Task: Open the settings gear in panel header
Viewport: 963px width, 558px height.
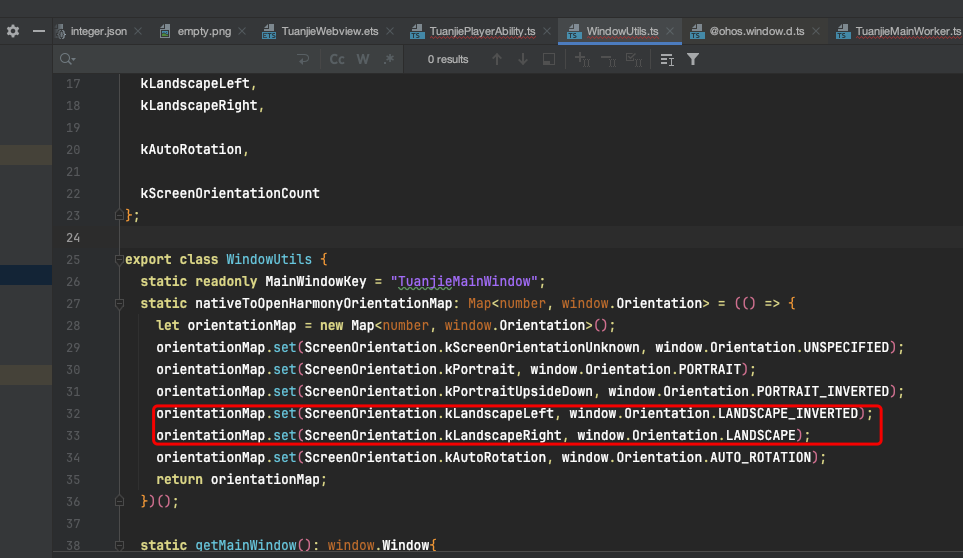Action: click(13, 31)
